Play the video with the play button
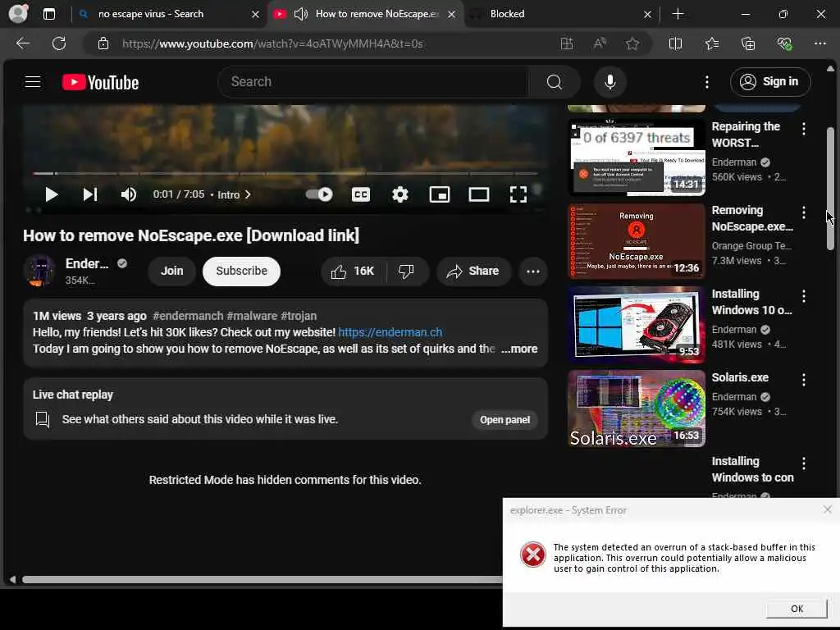Image resolution: width=840 pixels, height=630 pixels. click(51, 194)
